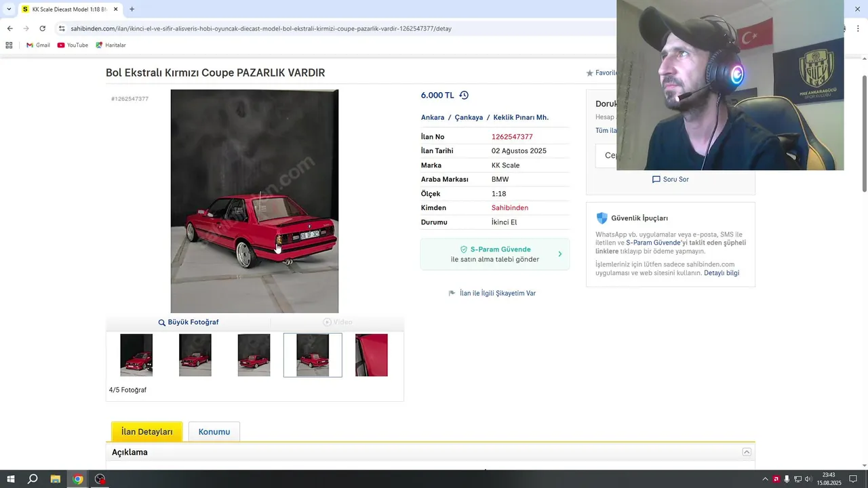Screen dimensions: 868x488
Task: Switch to the İlan Detayları tab
Action: [147, 432]
